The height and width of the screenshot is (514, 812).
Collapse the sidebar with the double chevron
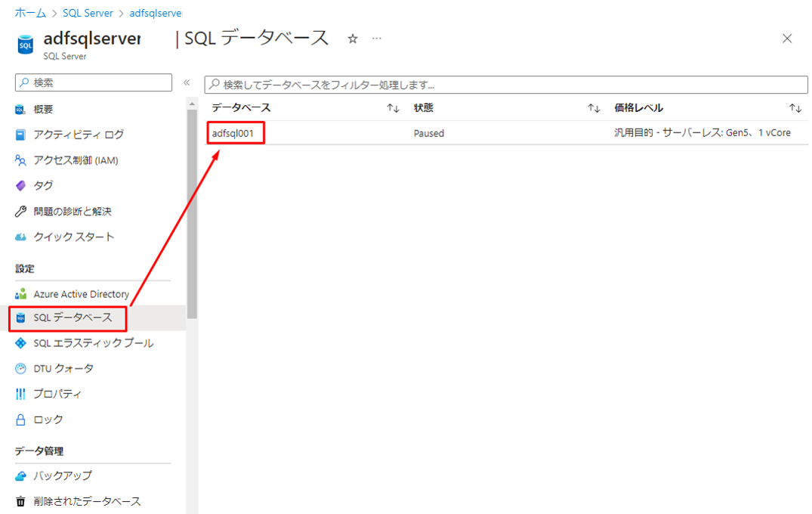pyautogui.click(x=187, y=82)
